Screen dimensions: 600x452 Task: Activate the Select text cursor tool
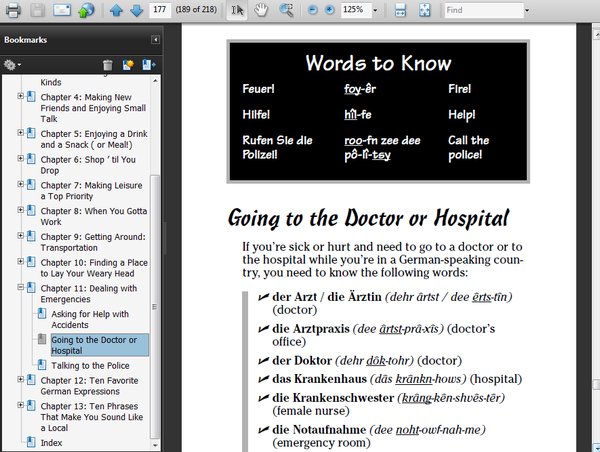(237, 10)
